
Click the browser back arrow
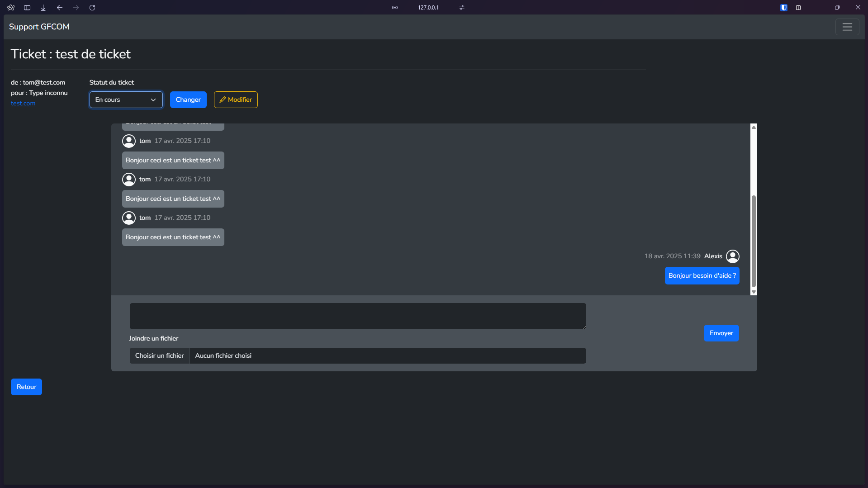[x=60, y=8]
